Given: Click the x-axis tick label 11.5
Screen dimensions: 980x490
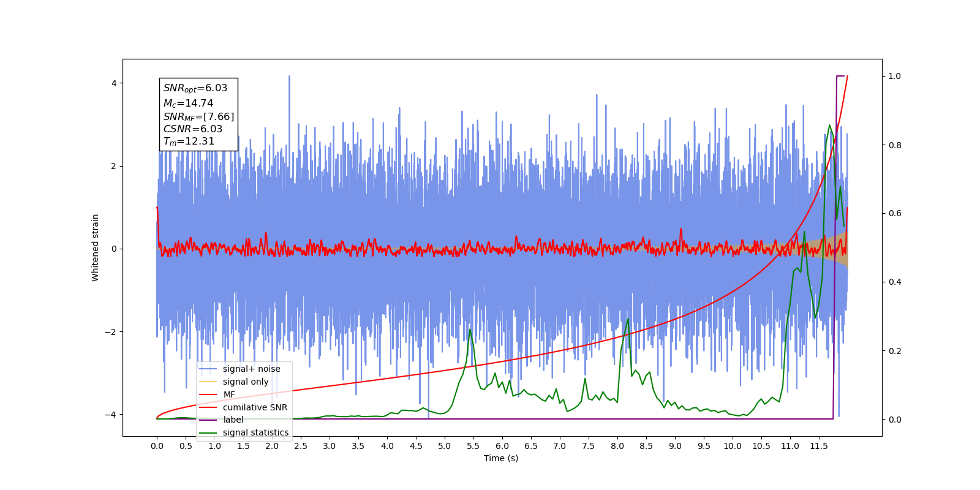Looking at the screenshot, I should 819,446.
